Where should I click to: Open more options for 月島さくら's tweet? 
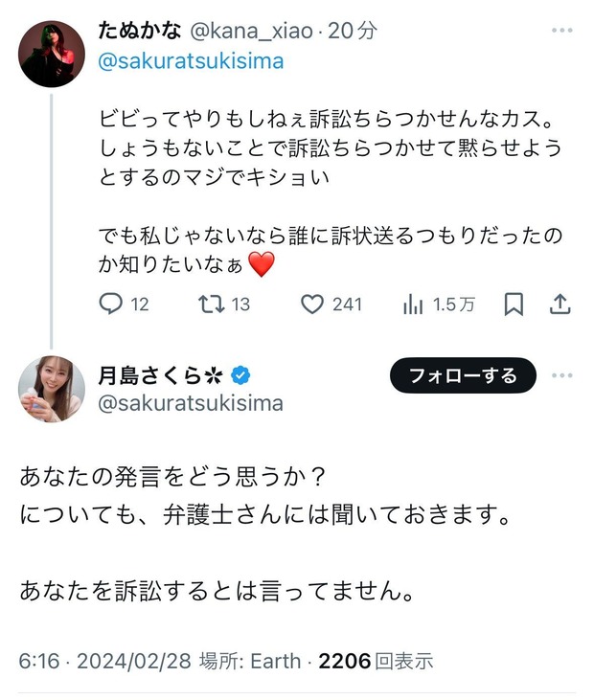[561, 375]
